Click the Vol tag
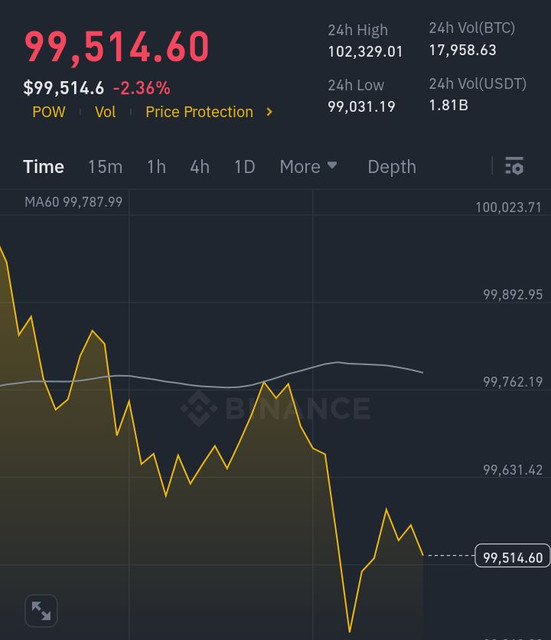Viewport: 551px width, 640px height. coord(105,112)
